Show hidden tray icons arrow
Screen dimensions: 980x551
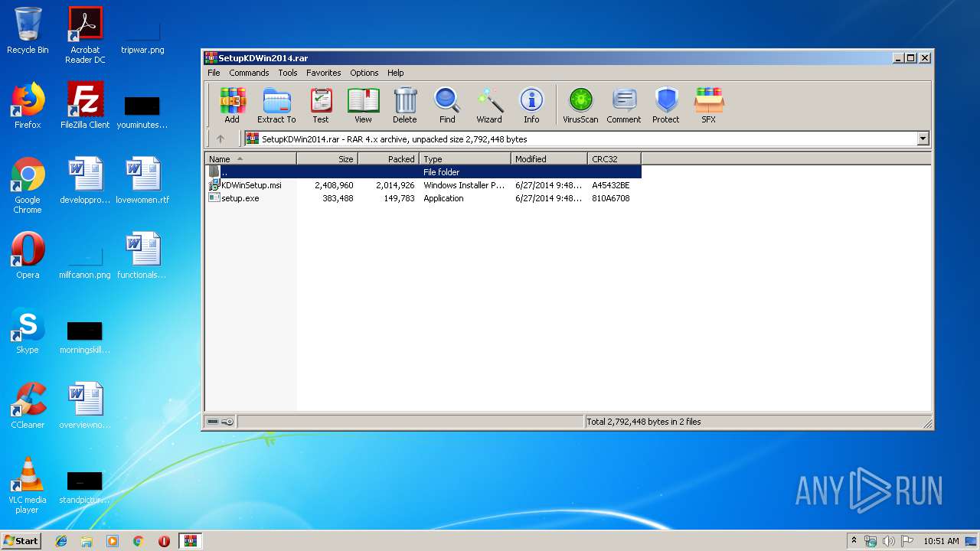tap(854, 541)
